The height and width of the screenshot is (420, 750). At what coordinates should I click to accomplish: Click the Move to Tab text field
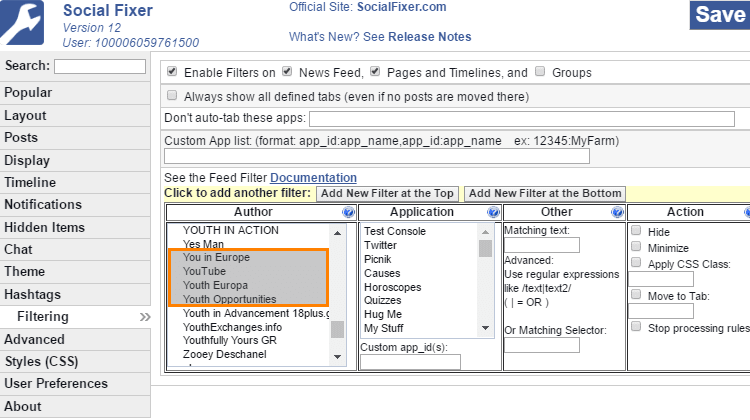[x=661, y=311]
